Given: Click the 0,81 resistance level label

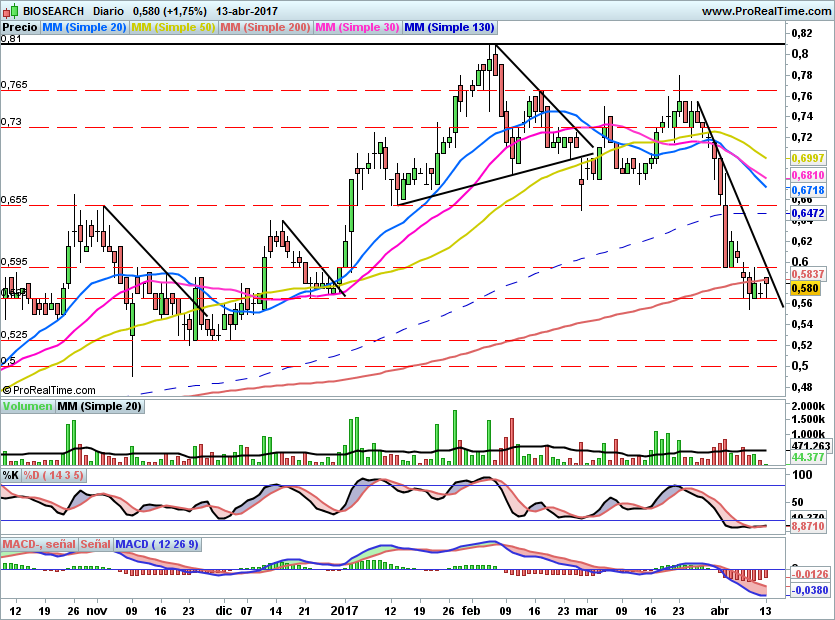Looking at the screenshot, I should point(11,39).
